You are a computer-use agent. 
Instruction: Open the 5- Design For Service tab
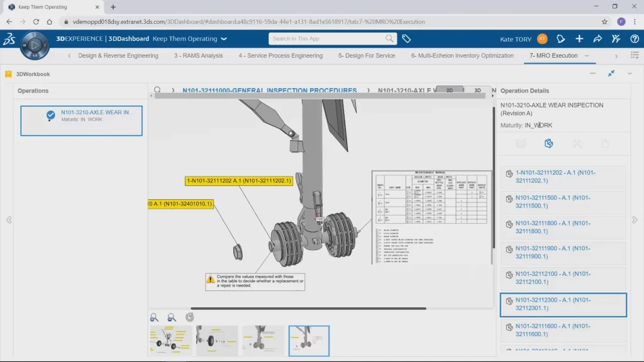(367, 55)
